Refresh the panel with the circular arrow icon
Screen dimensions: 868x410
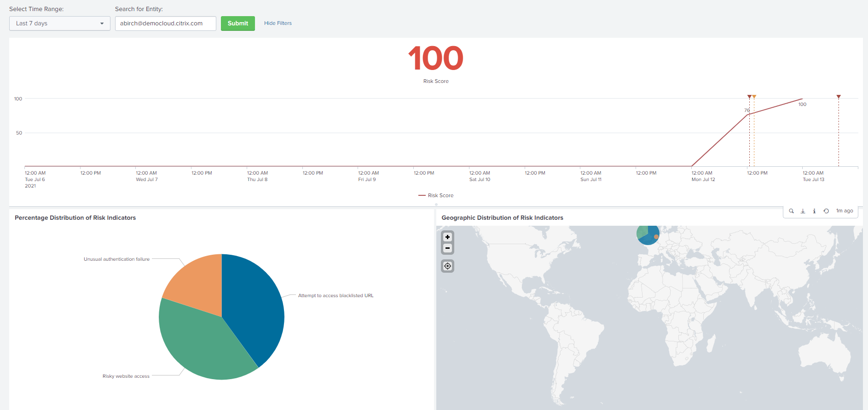pyautogui.click(x=826, y=211)
